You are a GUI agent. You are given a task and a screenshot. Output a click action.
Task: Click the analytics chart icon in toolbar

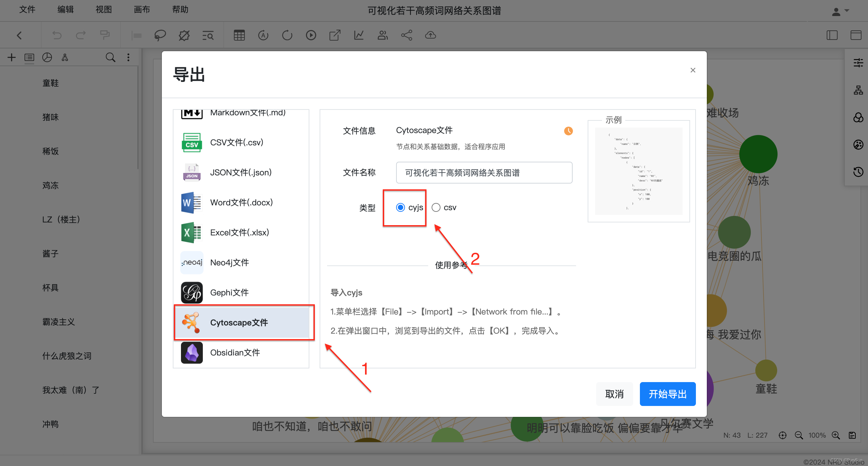pyautogui.click(x=359, y=35)
